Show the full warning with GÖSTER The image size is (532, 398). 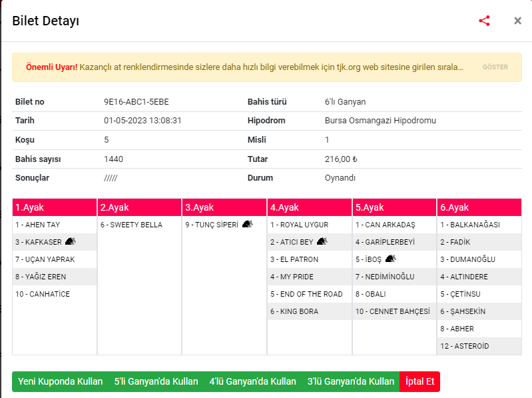pyautogui.click(x=495, y=67)
